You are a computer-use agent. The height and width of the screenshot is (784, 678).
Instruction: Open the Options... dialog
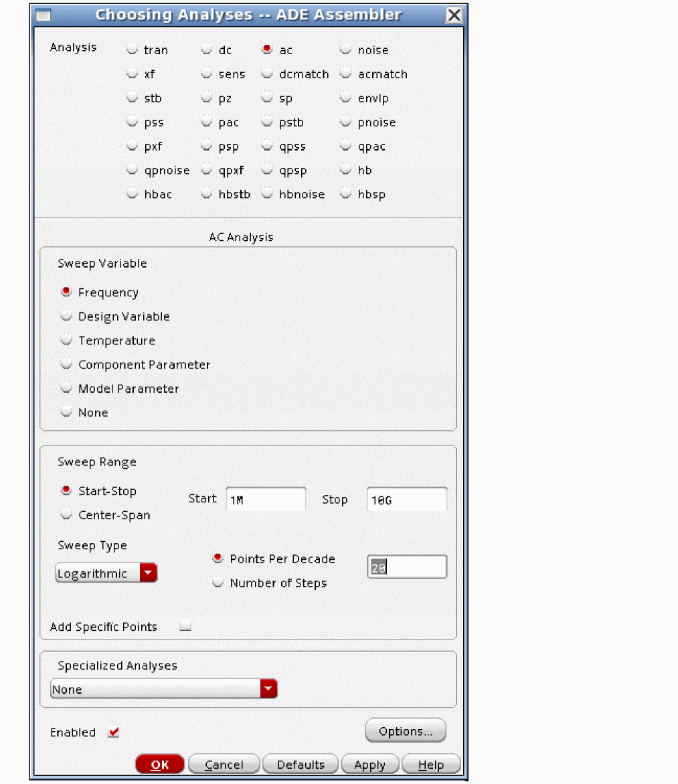click(406, 731)
